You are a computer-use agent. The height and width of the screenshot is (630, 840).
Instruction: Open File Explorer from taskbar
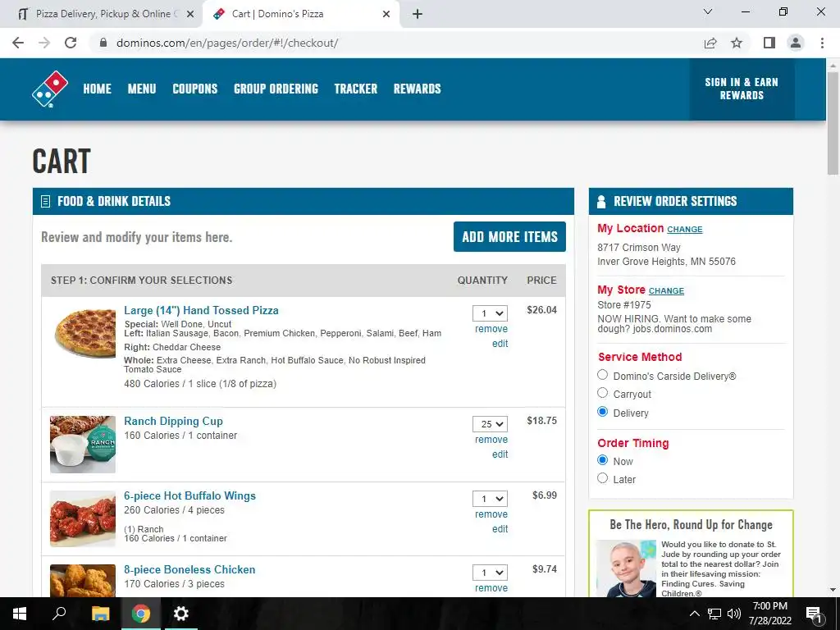100,614
